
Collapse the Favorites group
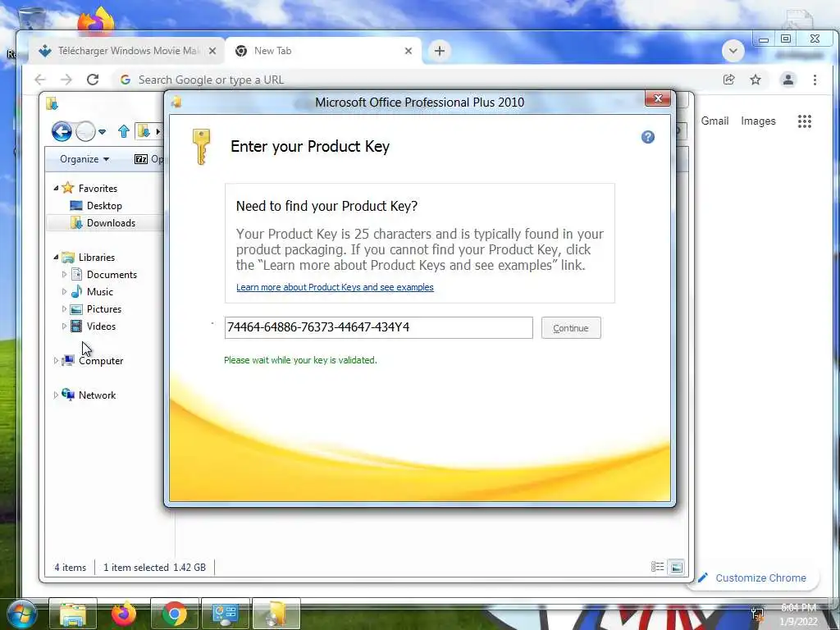tap(56, 188)
